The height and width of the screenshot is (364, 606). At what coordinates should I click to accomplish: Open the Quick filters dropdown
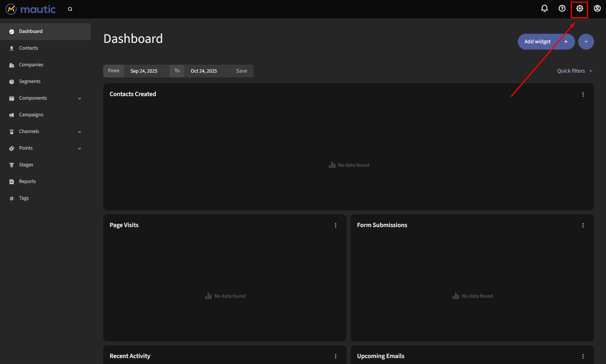click(574, 71)
